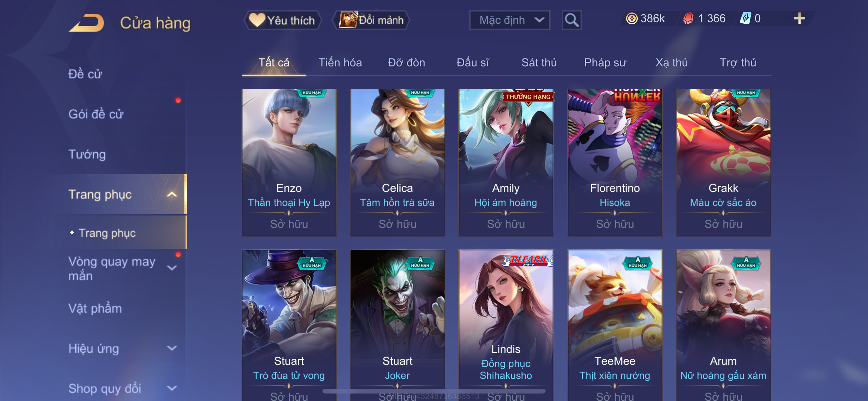The height and width of the screenshot is (401, 868).
Task: Open the search magnifier icon
Action: pos(571,20)
